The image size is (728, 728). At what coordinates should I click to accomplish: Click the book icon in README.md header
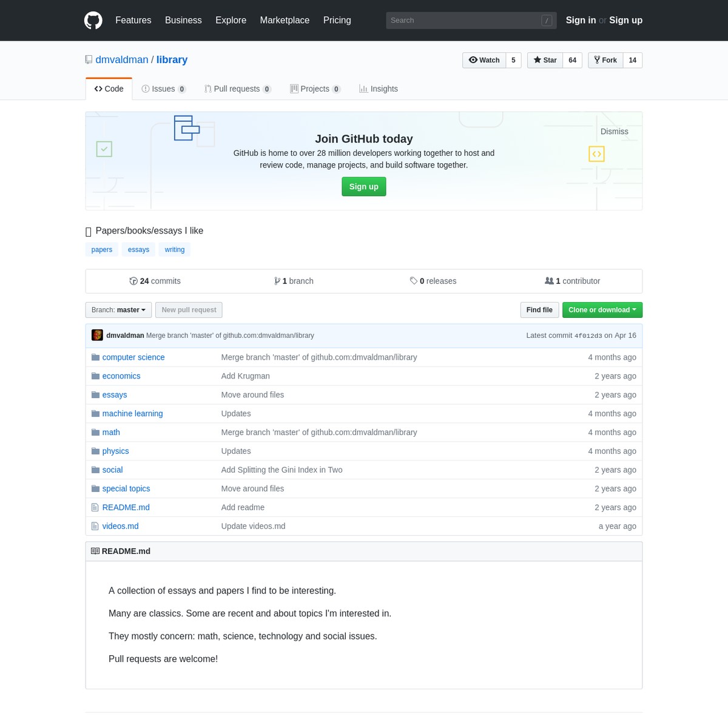[95, 551]
